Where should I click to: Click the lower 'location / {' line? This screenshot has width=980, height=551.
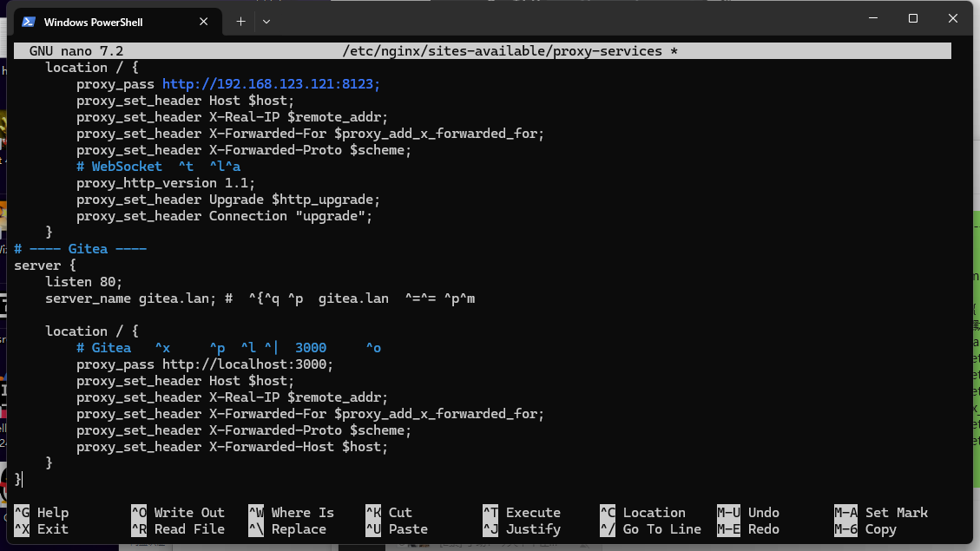(92, 331)
